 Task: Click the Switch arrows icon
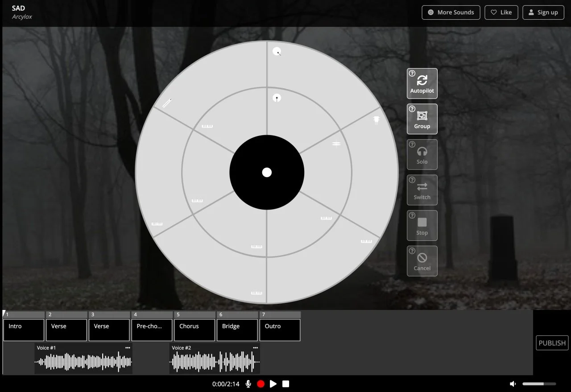coord(422,187)
